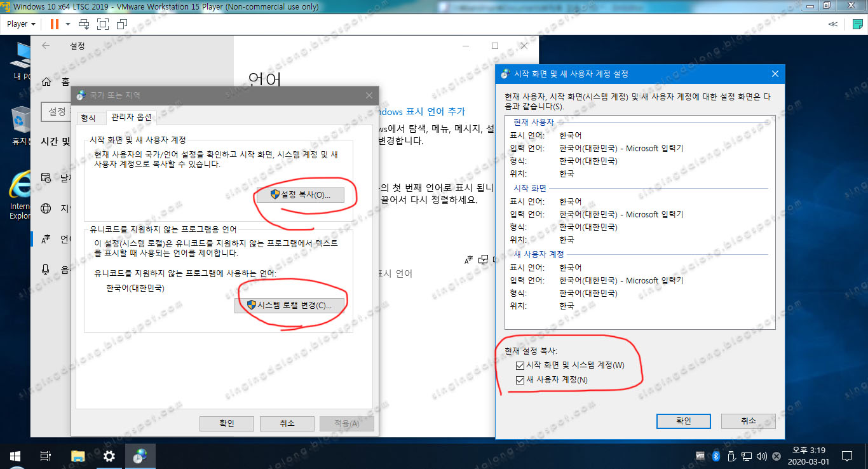Close the 국가 또는 지역 dialog
The image size is (868, 469).
click(369, 95)
